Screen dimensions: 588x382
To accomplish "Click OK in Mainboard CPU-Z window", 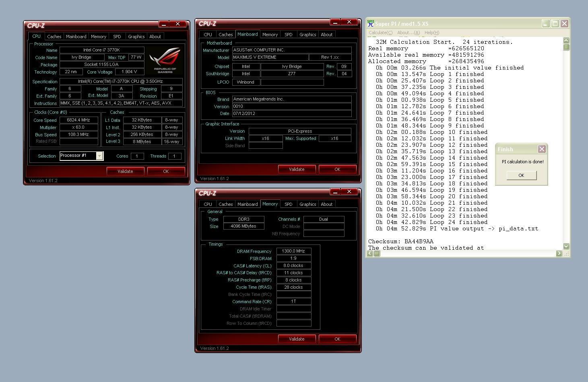I will click(x=337, y=169).
